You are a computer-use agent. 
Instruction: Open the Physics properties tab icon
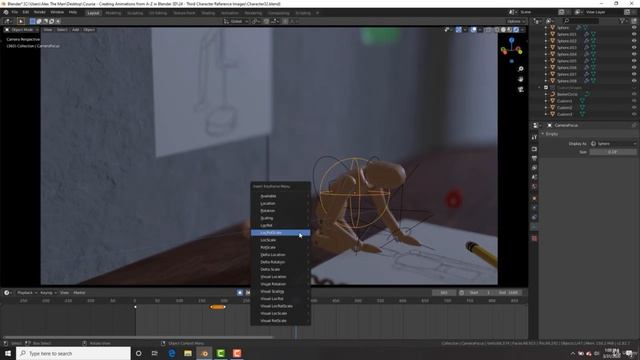534,208
